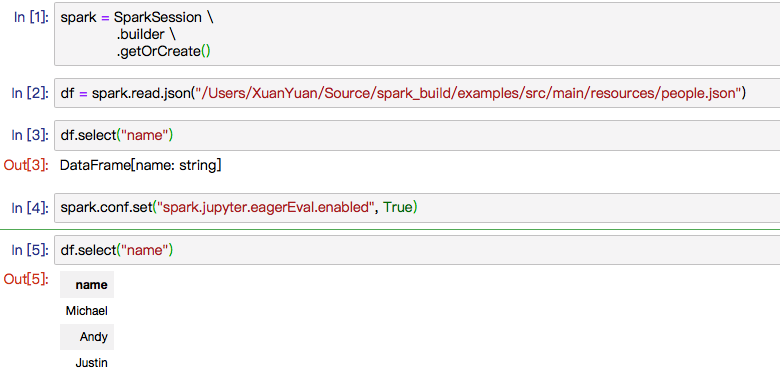Select the Justin table cell

point(87,363)
